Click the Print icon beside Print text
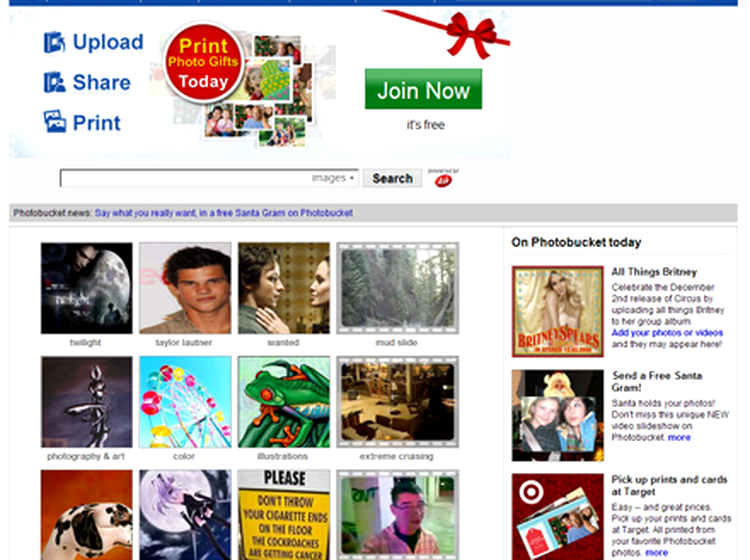 point(55,121)
